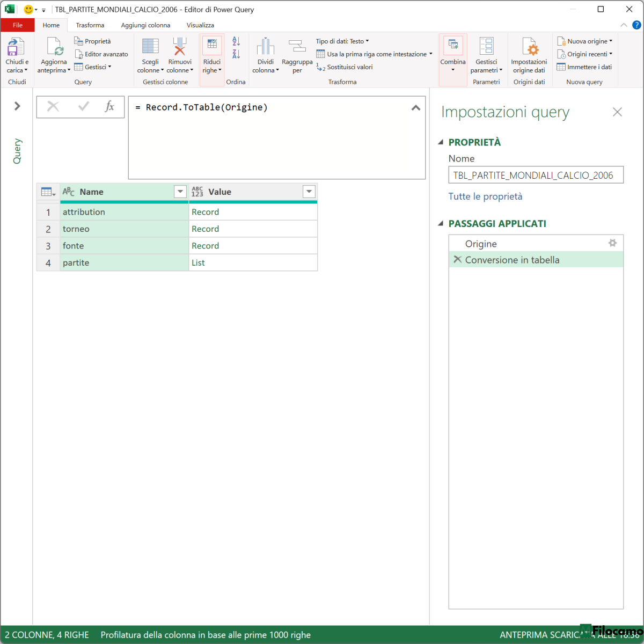This screenshot has width=644, height=644.
Task: Open Origine step settings gear
Action: point(612,243)
